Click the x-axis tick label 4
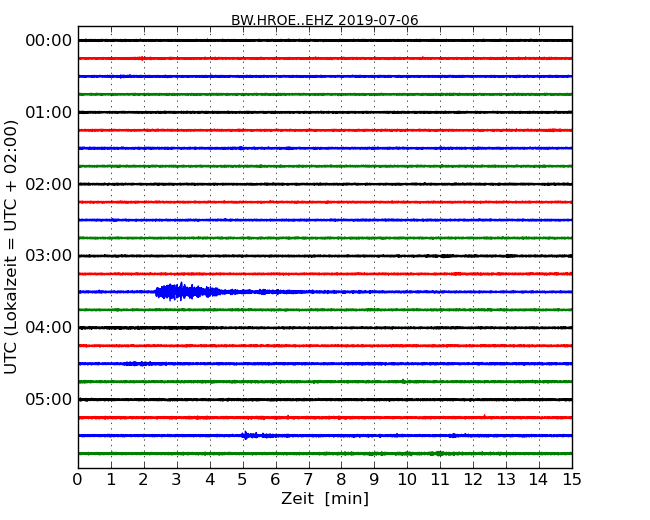The height and width of the screenshot is (520, 650). click(x=210, y=480)
